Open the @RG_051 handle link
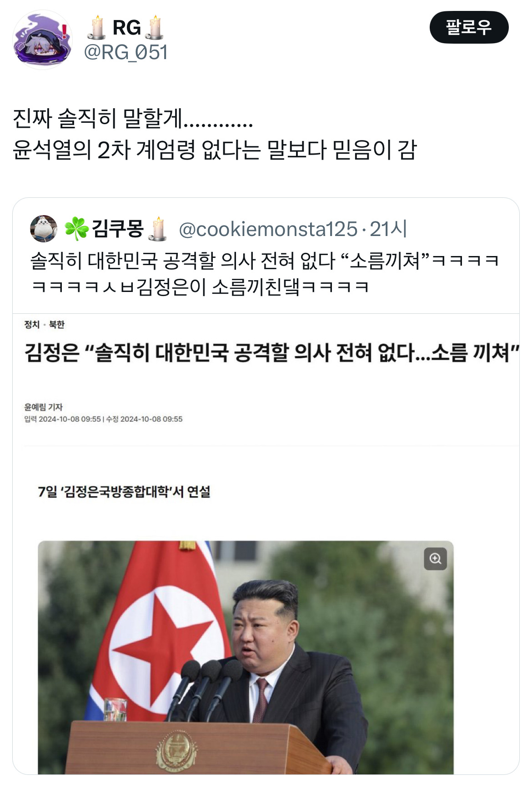 [x=126, y=53]
